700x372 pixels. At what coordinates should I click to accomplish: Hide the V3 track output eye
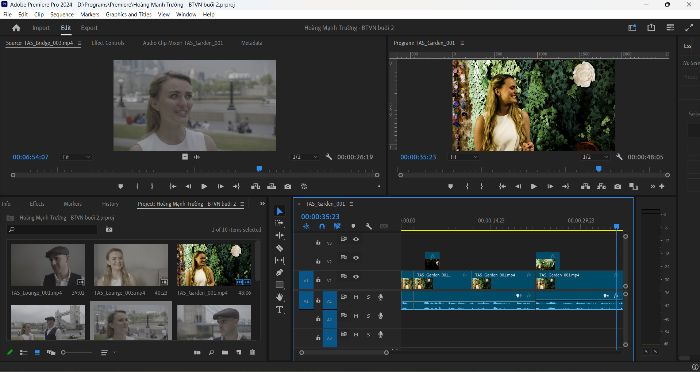click(x=356, y=239)
